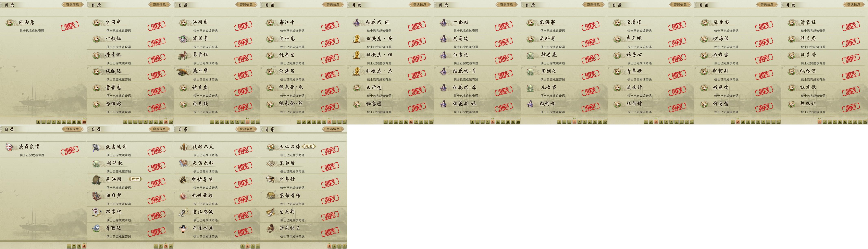Click the red seal stamp on 清风捕王

coord(330,232)
